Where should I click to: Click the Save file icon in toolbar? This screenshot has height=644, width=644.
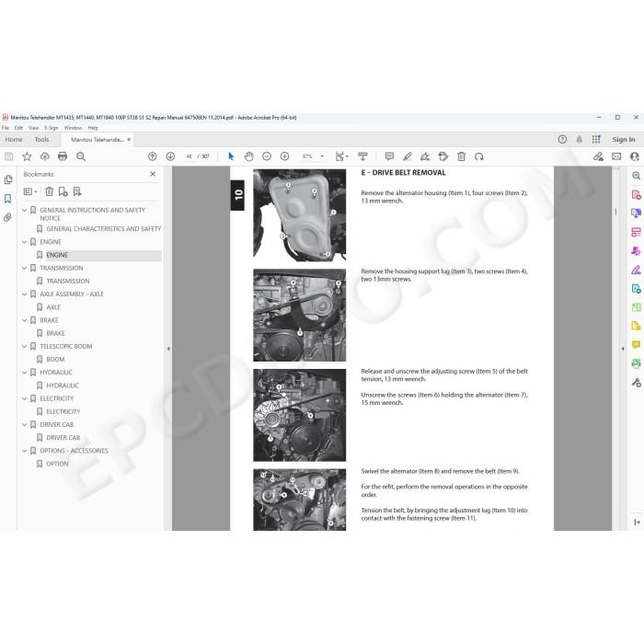tap(8, 156)
